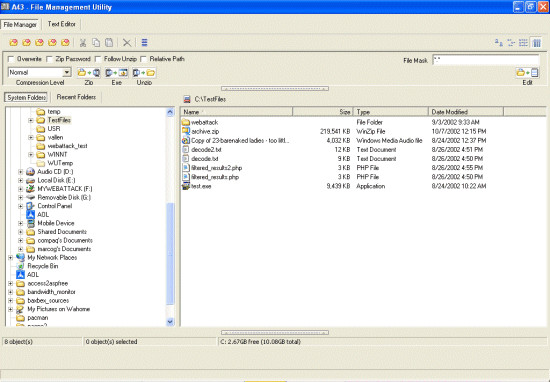Open the Compression Level dropdown
Image resolution: width=550 pixels, height=382 pixels.
pyautogui.click(x=67, y=72)
